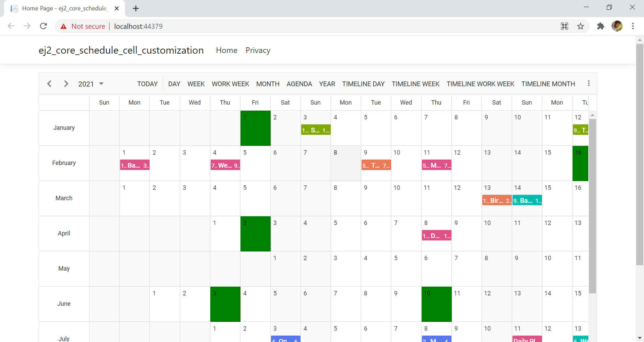Switch to the Agenda view
Image resolution: width=644 pixels, height=342 pixels.
click(x=299, y=84)
